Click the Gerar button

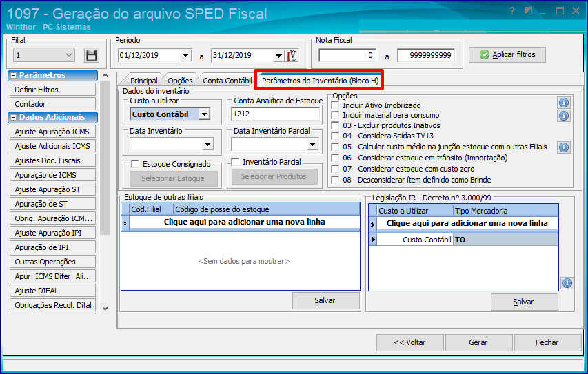478,342
